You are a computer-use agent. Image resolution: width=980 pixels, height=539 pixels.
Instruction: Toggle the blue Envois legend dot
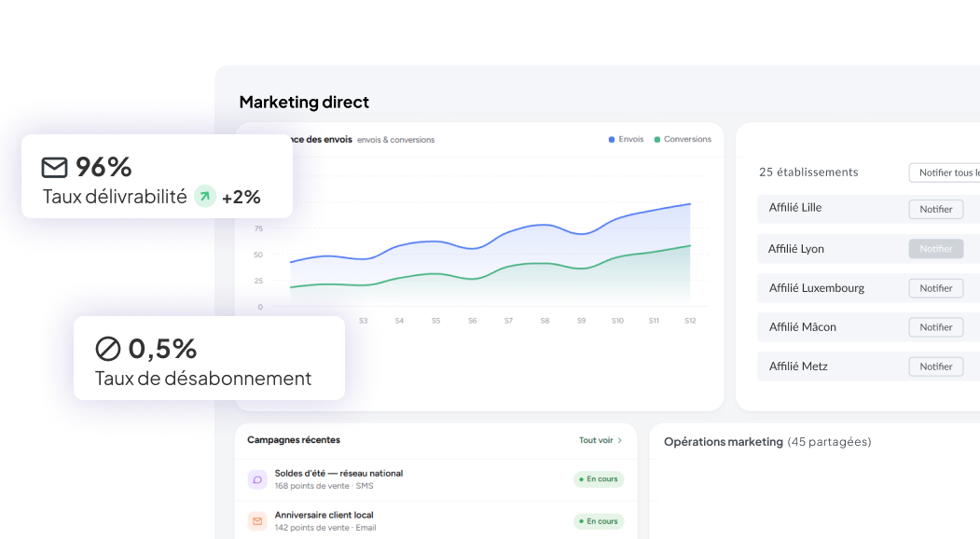click(612, 140)
